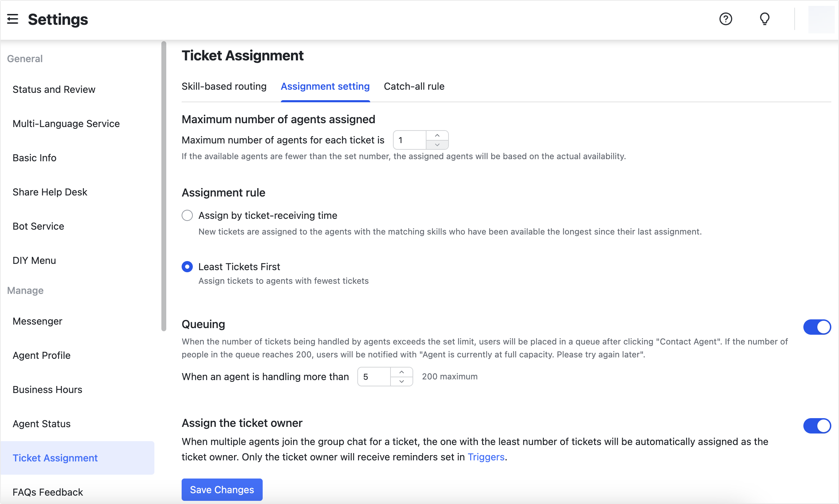
Task: Disable Assign the ticket owner switch
Action: tap(817, 426)
